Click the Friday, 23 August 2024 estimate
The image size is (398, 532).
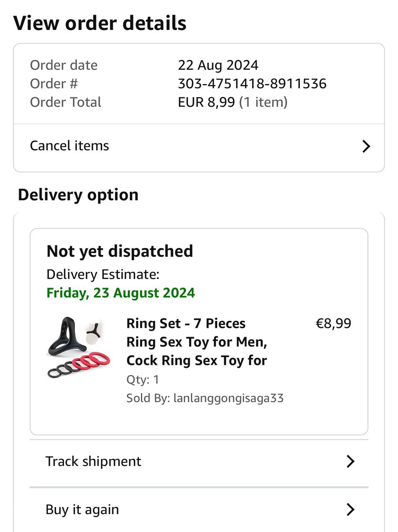point(121,293)
